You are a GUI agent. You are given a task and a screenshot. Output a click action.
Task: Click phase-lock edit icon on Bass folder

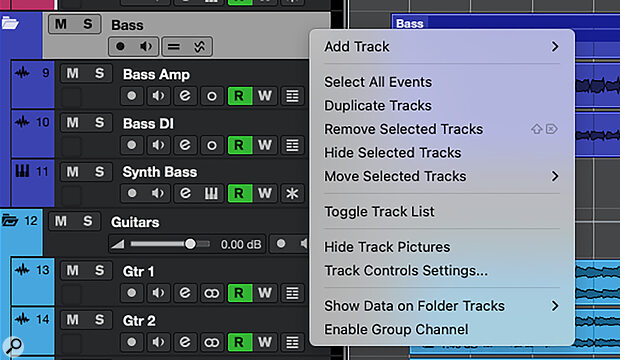pos(199,47)
